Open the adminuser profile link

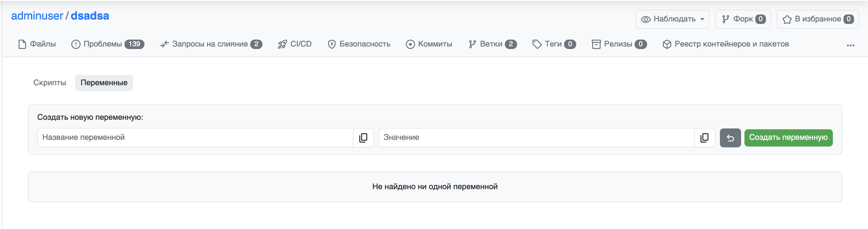point(37,16)
